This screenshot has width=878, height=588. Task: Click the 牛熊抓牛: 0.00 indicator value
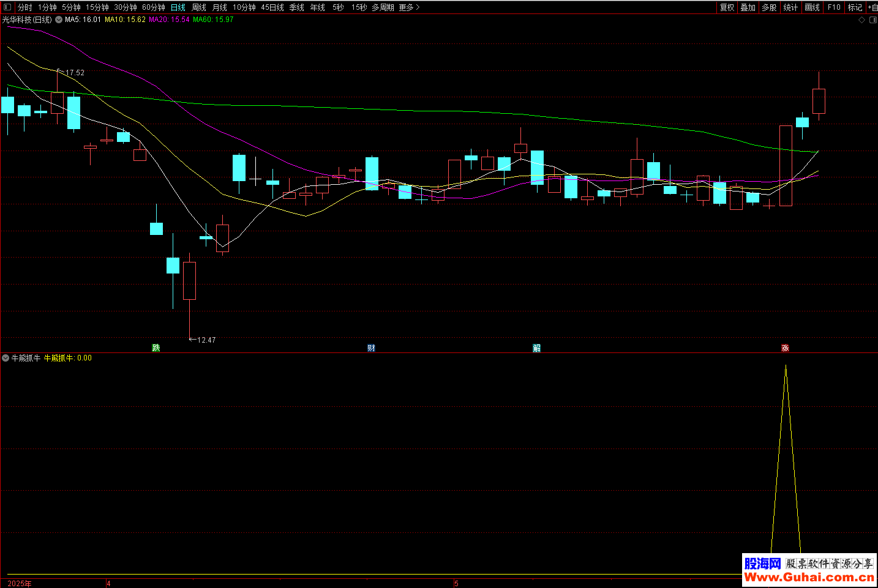[68, 358]
